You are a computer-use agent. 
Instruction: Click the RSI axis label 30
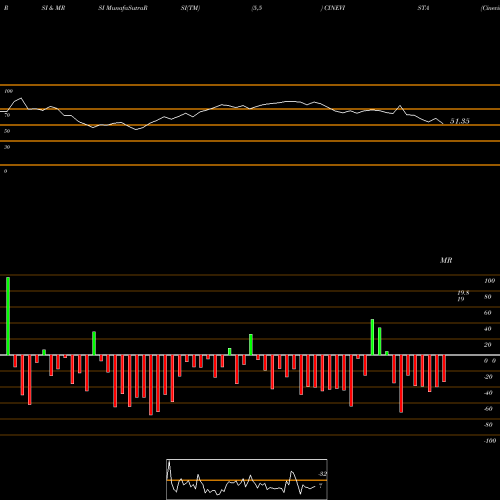pos(7,147)
